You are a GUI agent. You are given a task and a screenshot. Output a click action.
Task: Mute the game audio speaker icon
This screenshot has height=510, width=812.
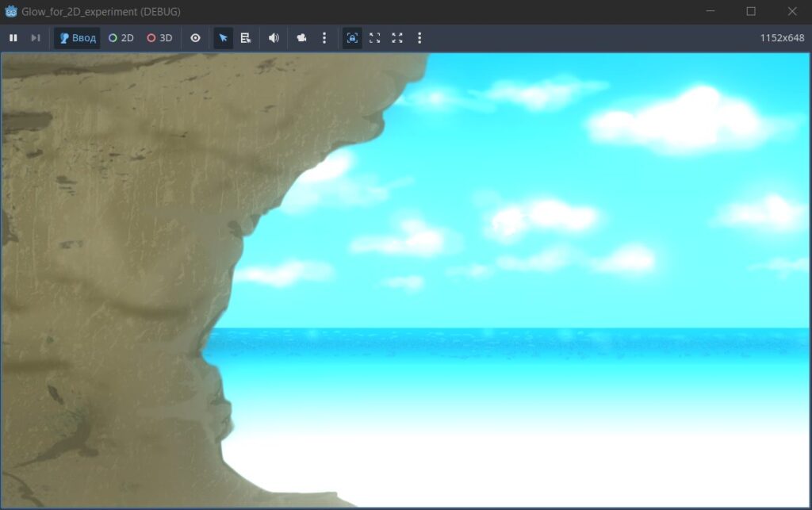[274, 38]
